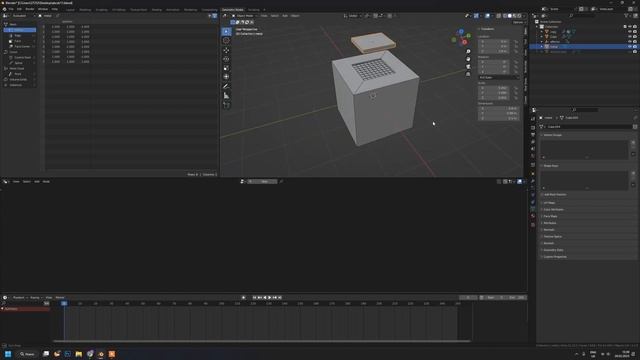Switch viewport to wireframe shading
640x360 pixels.
(x=505, y=16)
